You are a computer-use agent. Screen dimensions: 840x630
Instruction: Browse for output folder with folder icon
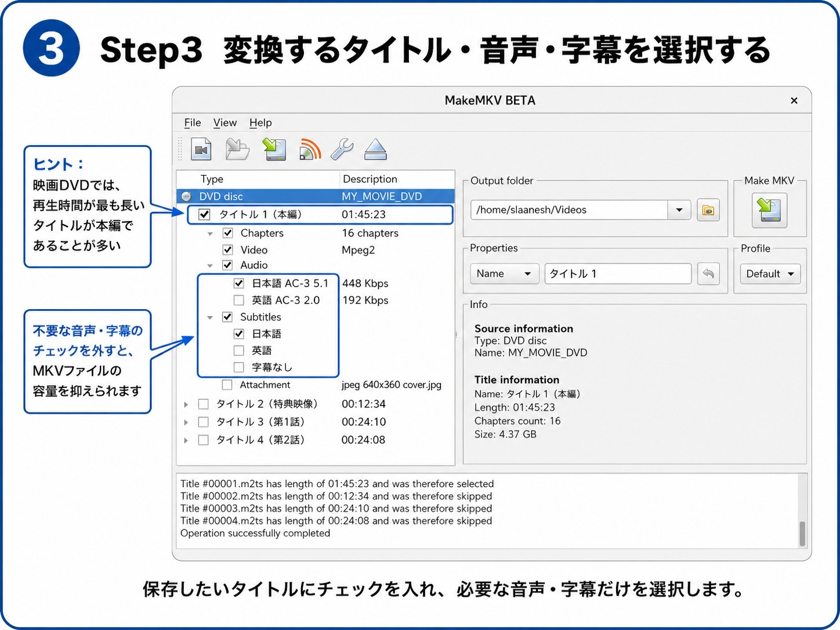(708, 210)
